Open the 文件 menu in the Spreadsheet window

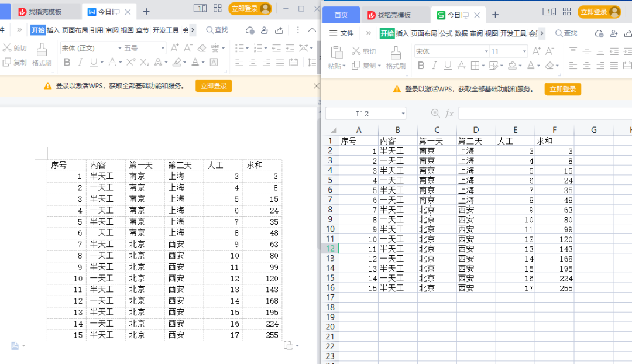pos(341,33)
